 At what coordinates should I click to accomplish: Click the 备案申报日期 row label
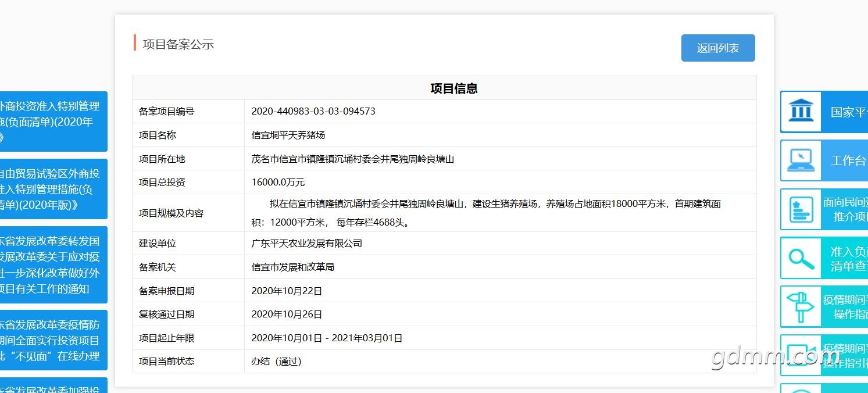pos(167,291)
